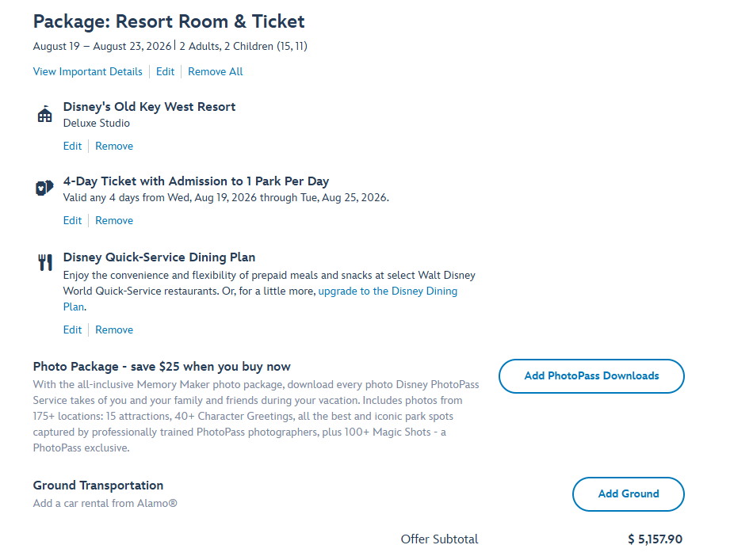The width and height of the screenshot is (753, 560).
Task: Click the Ground Transportation heading
Action: pyautogui.click(x=97, y=485)
